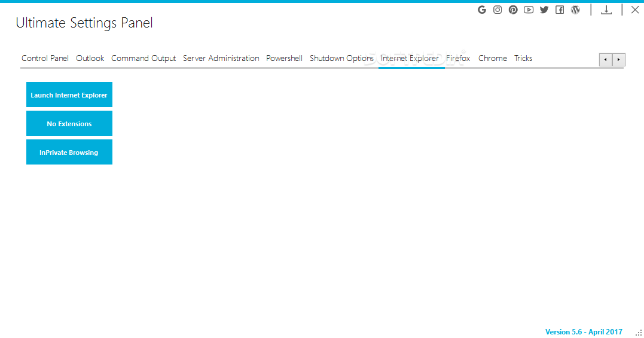This screenshot has width=644, height=338.
Task: Click the download arrow icon
Action: click(606, 10)
